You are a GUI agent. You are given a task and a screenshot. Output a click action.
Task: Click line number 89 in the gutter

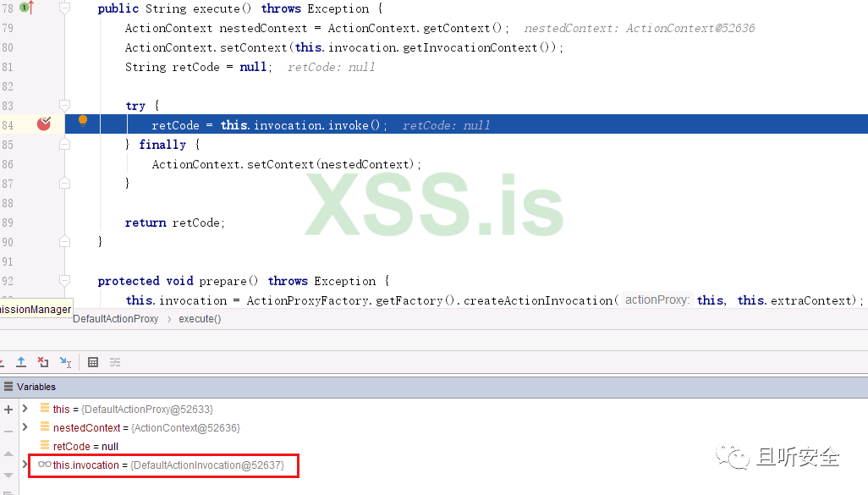tap(8, 223)
